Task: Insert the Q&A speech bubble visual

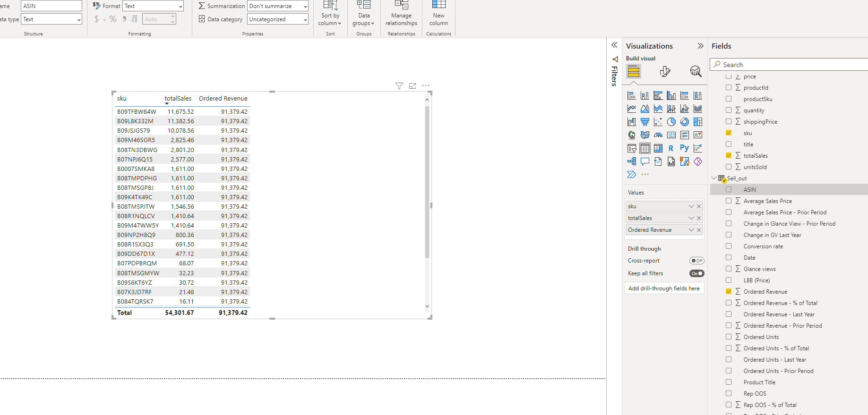Action: (645, 161)
